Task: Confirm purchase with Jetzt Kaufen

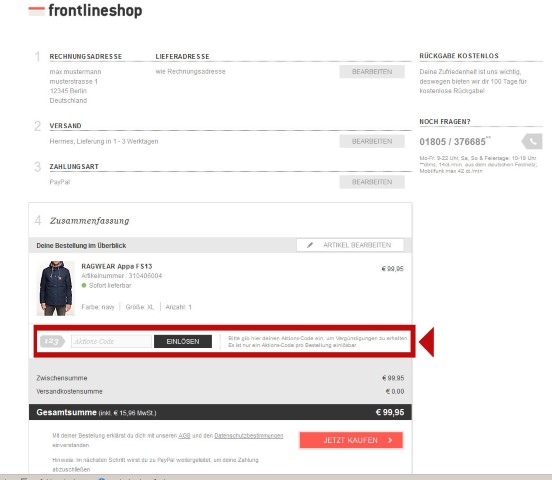Action: pyautogui.click(x=351, y=440)
